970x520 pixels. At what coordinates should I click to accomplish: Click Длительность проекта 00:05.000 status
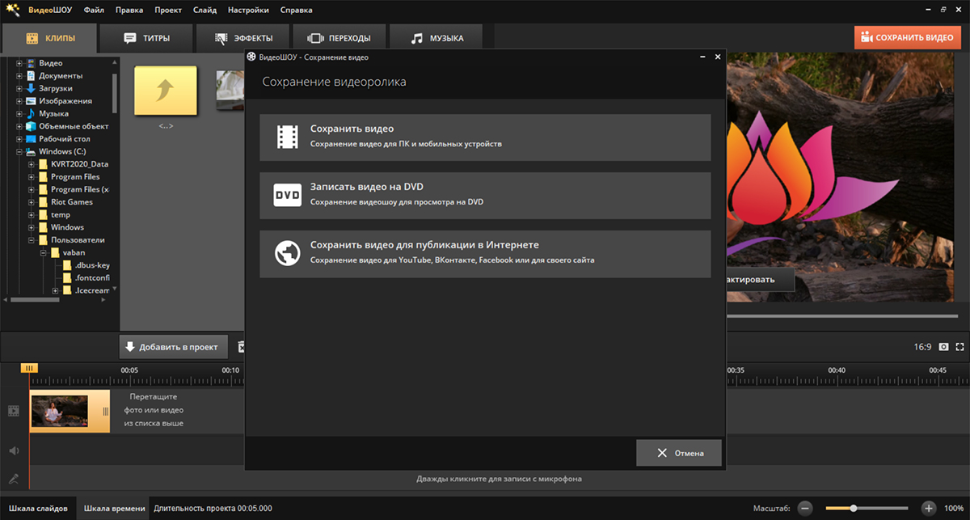pyautogui.click(x=213, y=508)
